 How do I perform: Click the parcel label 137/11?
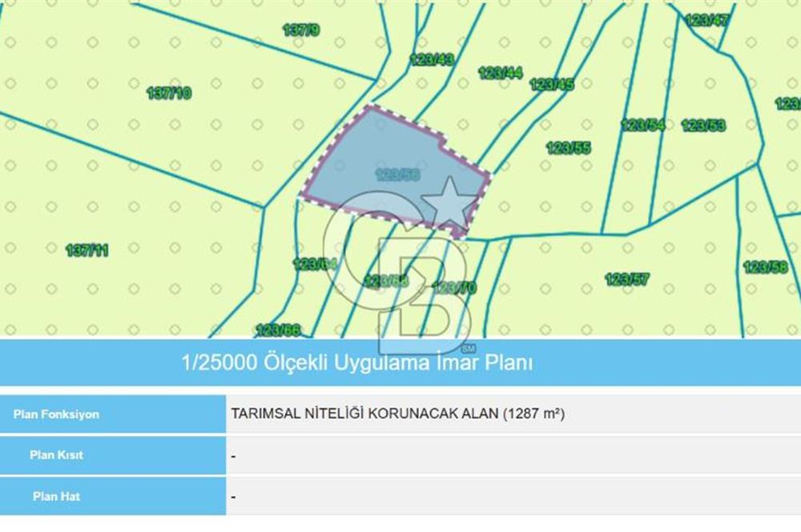[x=86, y=248]
